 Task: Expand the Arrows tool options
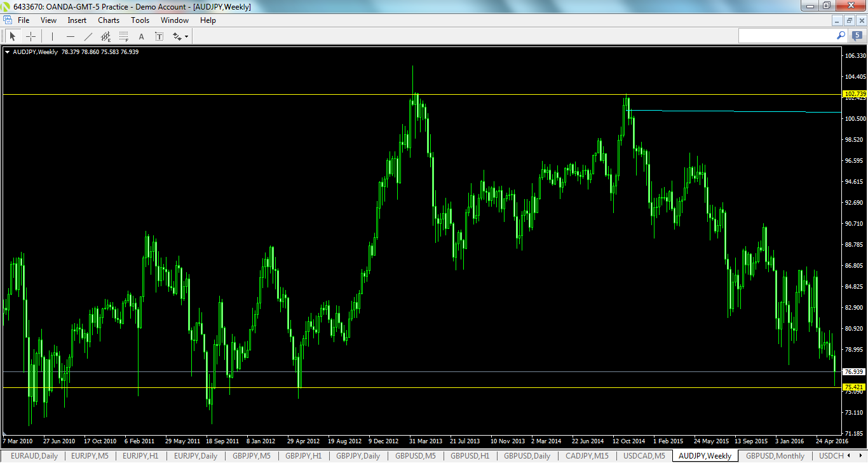tap(186, 36)
